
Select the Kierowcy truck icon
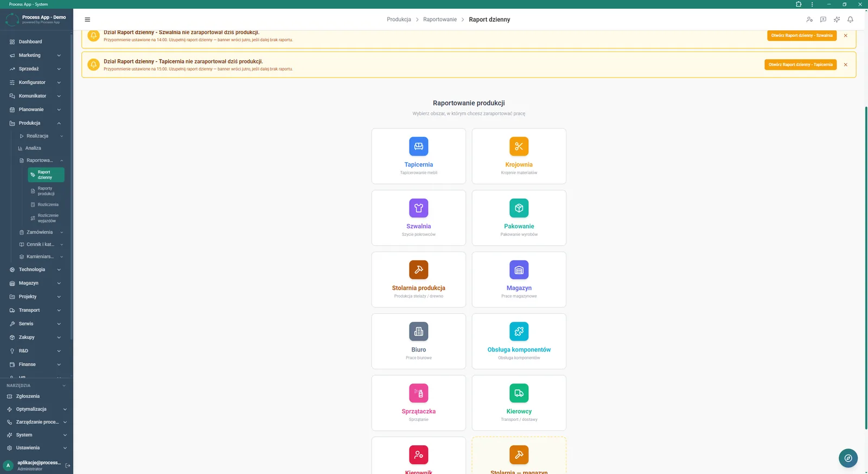[519, 393]
